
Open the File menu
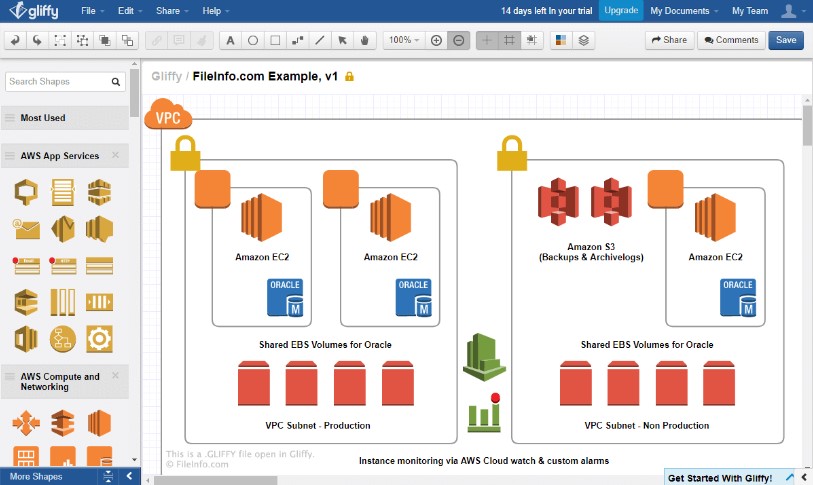click(x=92, y=10)
